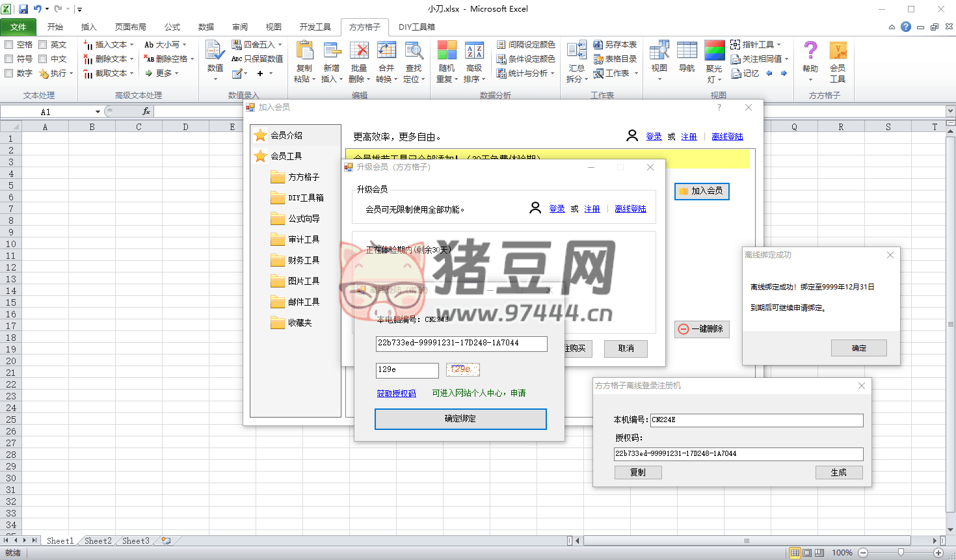Click 生成 in the registration dialog
Screen dimensions: 956x560
(839, 472)
